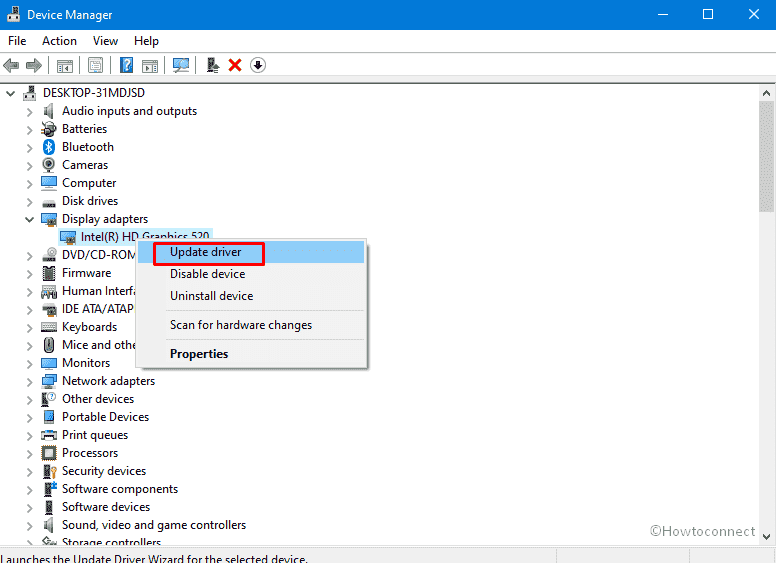Expand the Mice and other pointing devices category

[x=29, y=346]
